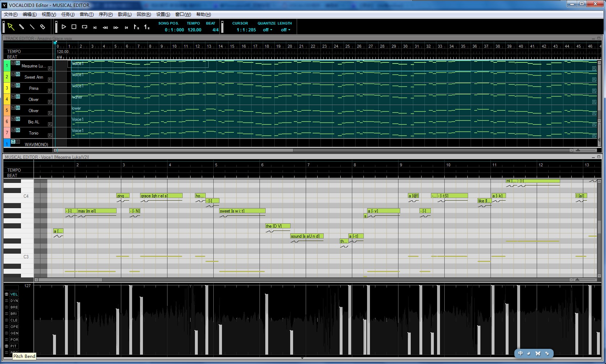Rewind the song position

105,27
